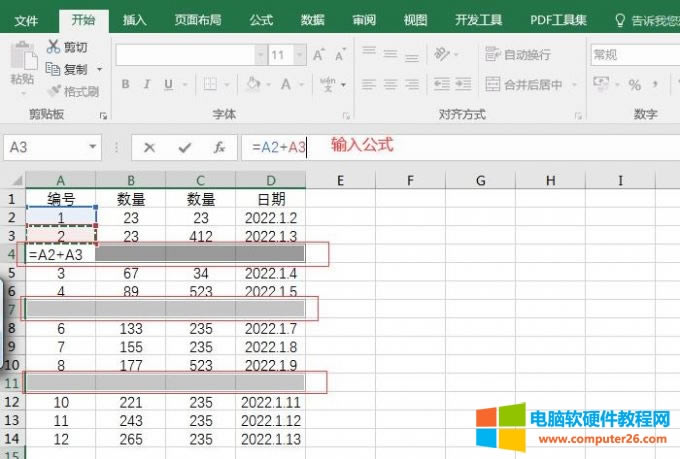Screen dimensions: 680x459
Task: Click the Top Align icon
Action: pyautogui.click(x=369, y=52)
